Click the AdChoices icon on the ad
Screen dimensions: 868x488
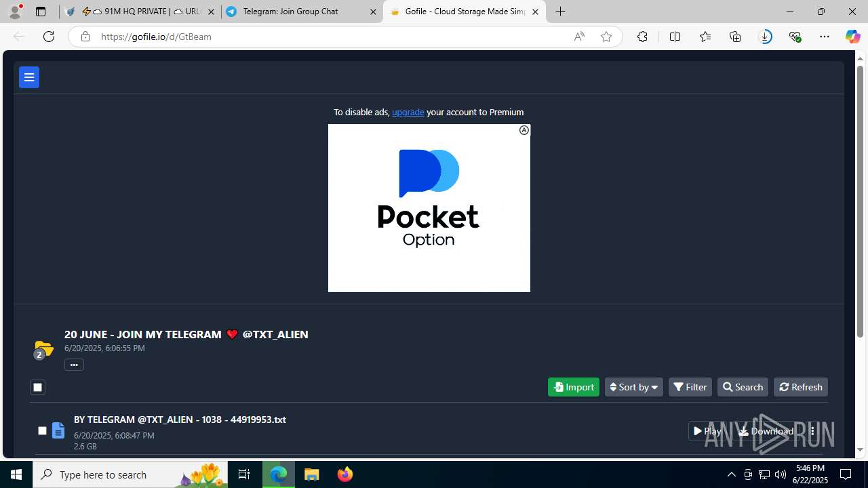[x=524, y=130]
